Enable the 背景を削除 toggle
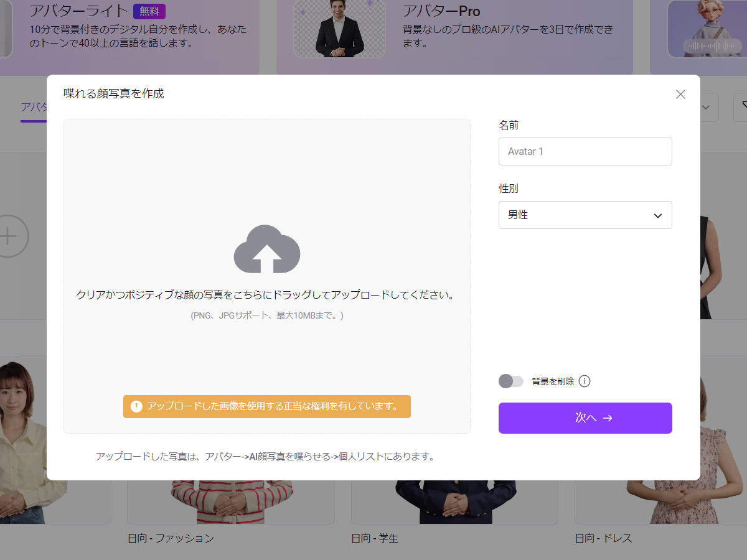Image resolution: width=747 pixels, height=560 pixels. click(x=511, y=381)
